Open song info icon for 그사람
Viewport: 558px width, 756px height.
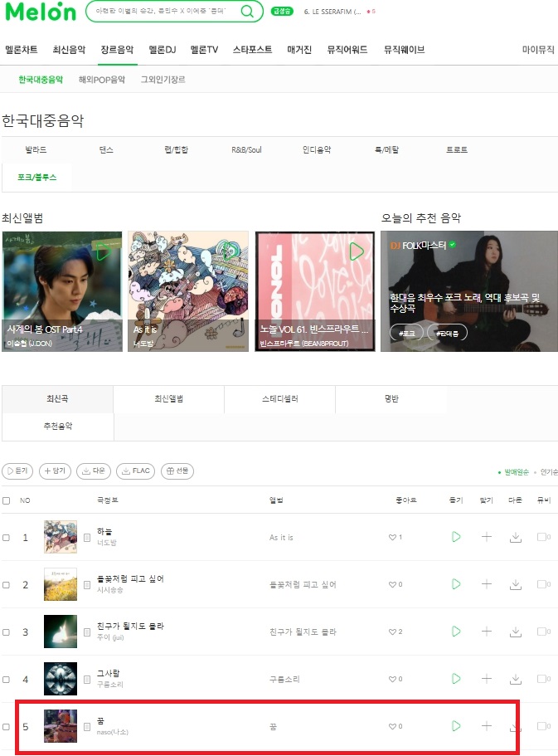87,680
